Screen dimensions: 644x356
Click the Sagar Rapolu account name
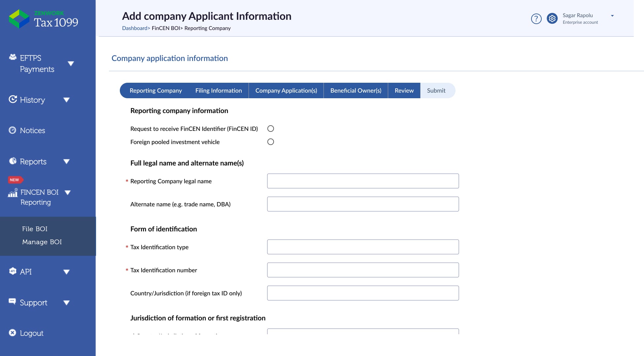(x=578, y=15)
